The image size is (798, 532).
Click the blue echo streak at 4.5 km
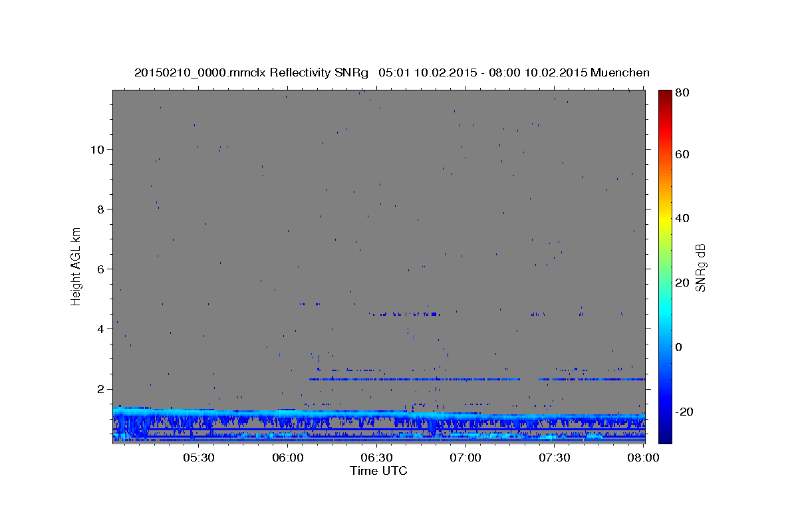pyautogui.click(x=406, y=314)
